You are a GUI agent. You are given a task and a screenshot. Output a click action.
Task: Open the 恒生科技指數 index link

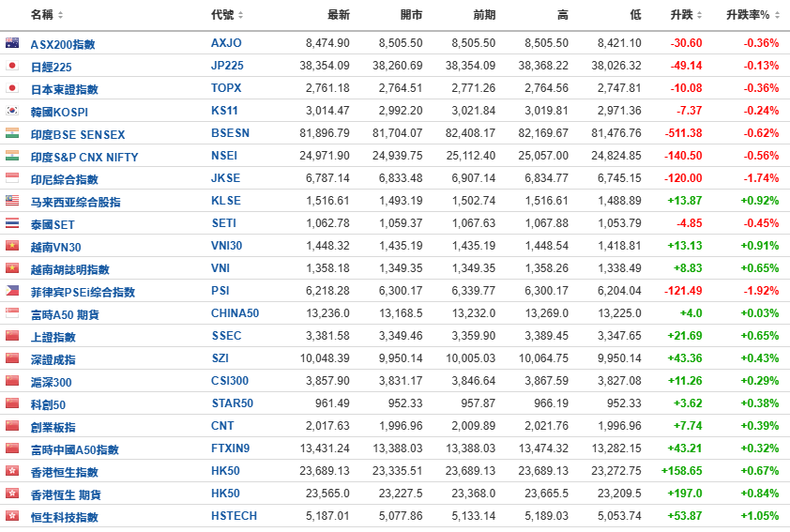[65, 517]
